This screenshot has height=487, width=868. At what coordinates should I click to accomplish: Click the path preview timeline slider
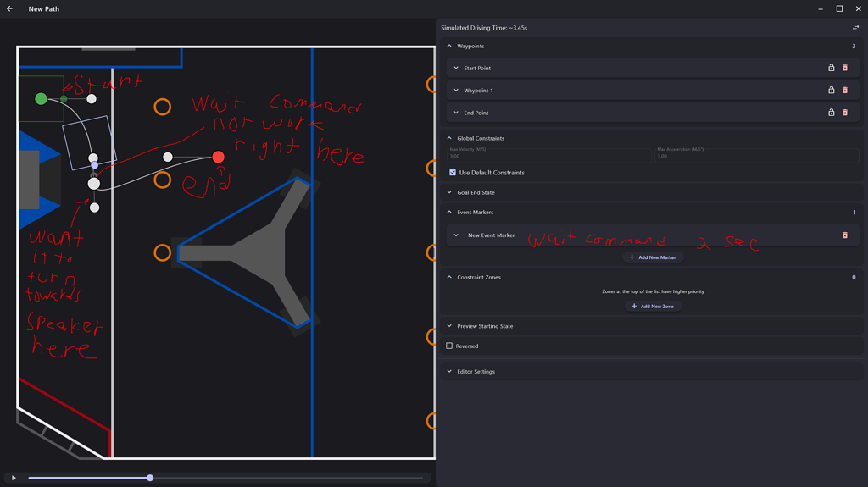point(150,478)
